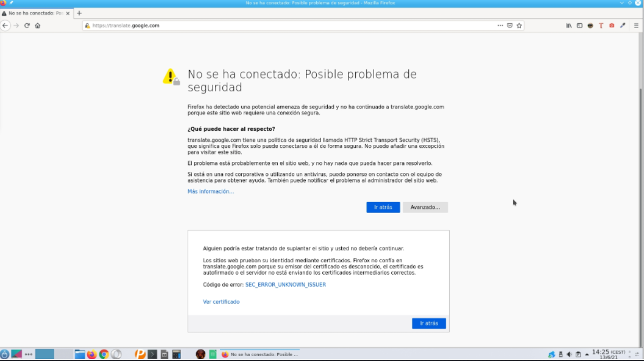The image size is (644, 361).
Task: Open the Firefox home page icon
Action: tap(37, 26)
